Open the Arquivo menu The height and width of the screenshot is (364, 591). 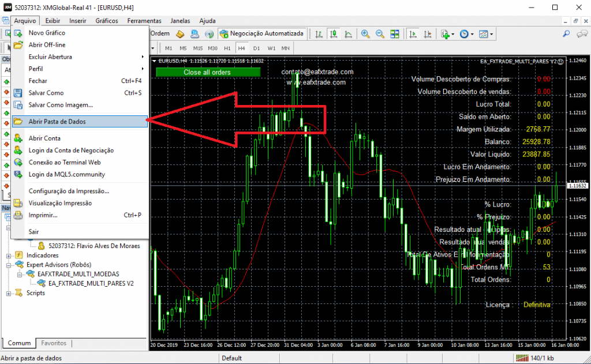25,21
